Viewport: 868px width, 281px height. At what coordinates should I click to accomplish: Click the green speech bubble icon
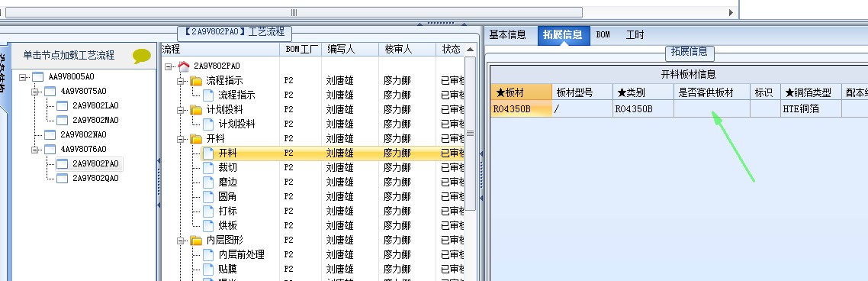click(142, 56)
